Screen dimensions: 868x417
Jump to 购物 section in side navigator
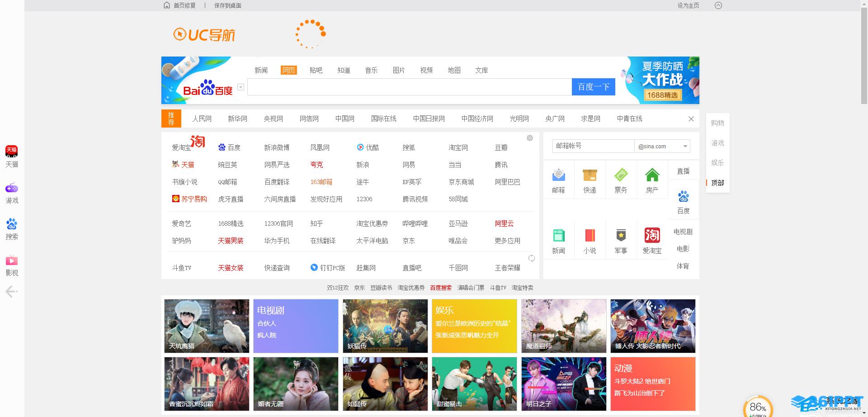(717, 123)
